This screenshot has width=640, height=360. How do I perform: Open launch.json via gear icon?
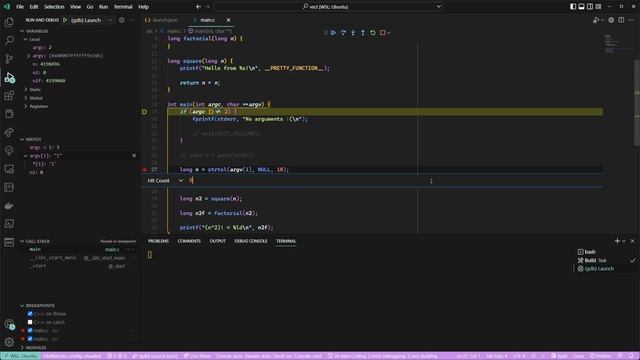click(x=121, y=20)
